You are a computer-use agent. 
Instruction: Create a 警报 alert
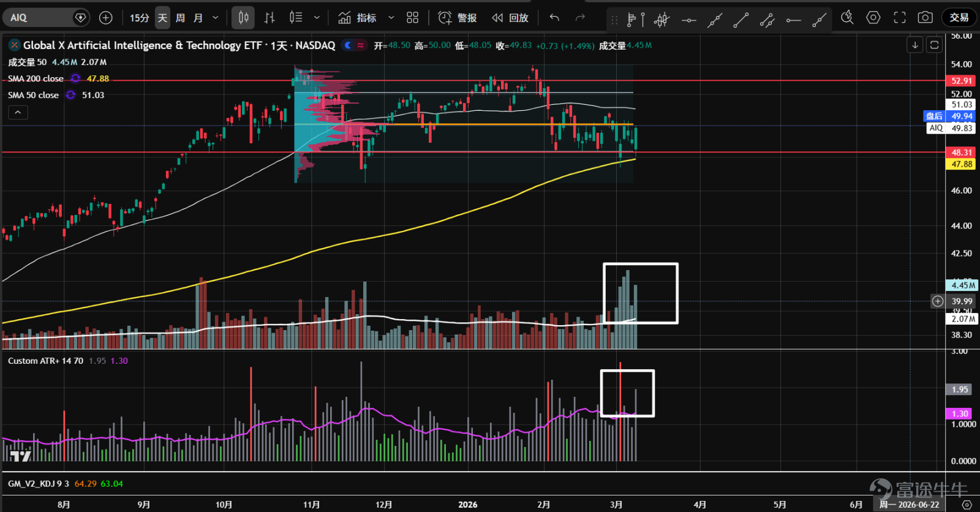(458, 18)
